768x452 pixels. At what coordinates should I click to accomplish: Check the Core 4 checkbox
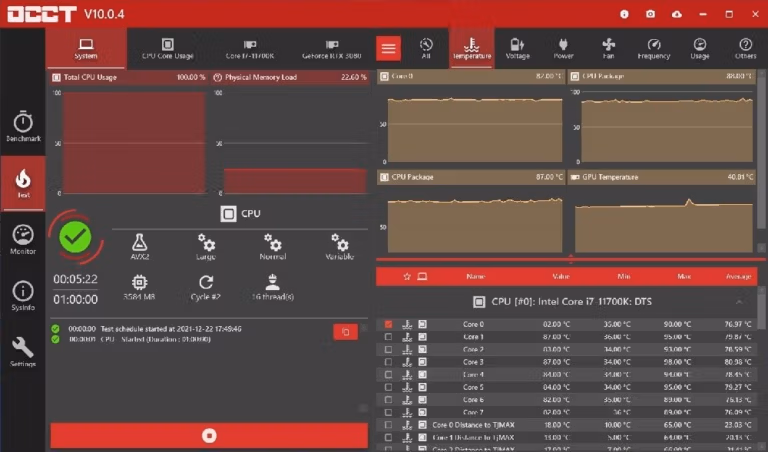pos(388,375)
